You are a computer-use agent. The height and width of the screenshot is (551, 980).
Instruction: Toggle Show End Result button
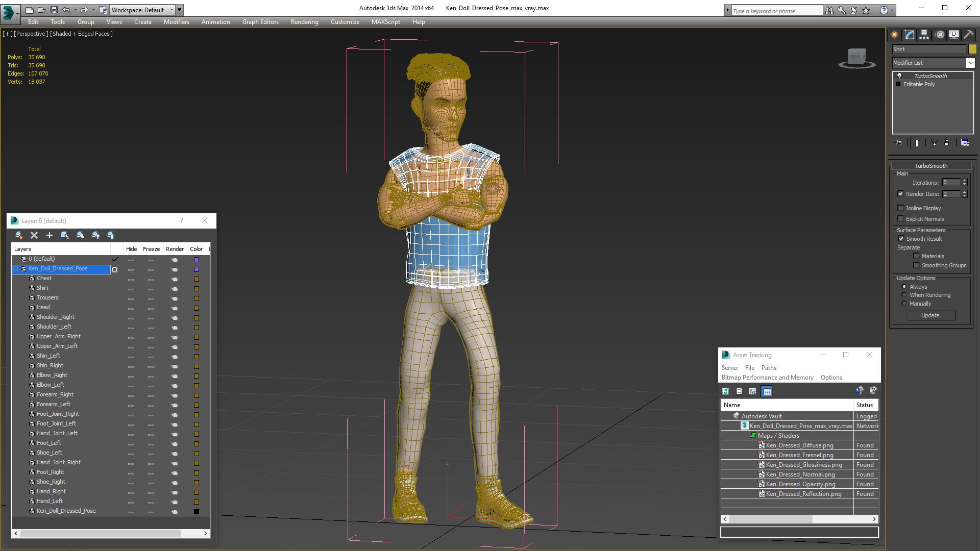tap(916, 143)
